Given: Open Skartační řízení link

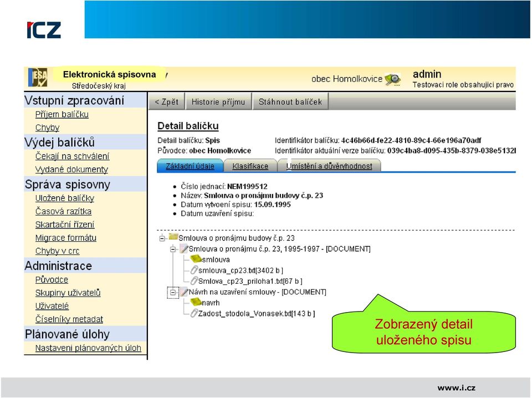Looking at the screenshot, I should pyautogui.click(x=64, y=224).
